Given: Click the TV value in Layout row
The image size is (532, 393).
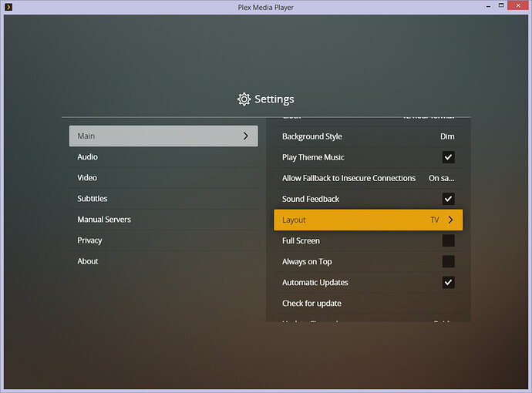Looking at the screenshot, I should coord(434,220).
